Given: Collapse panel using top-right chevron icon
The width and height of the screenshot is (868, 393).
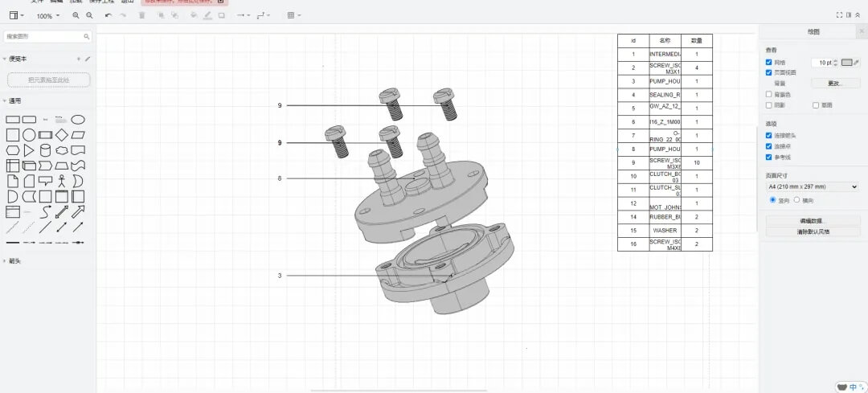Looking at the screenshot, I should tap(858, 15).
